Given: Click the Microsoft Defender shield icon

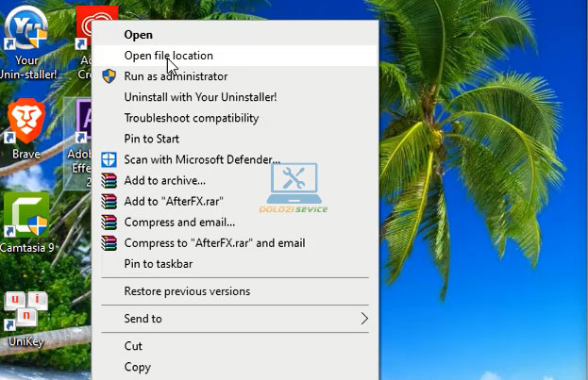Looking at the screenshot, I should 109,159.
